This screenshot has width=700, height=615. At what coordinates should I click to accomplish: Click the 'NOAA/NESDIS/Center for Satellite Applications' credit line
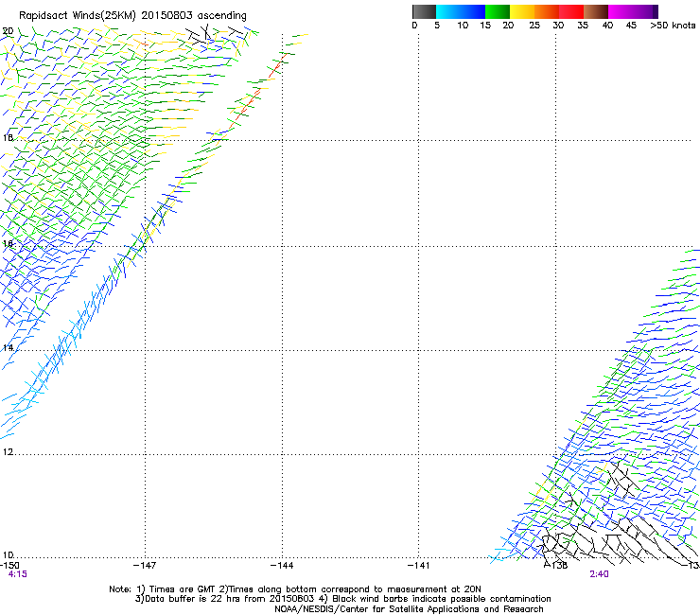(409, 609)
